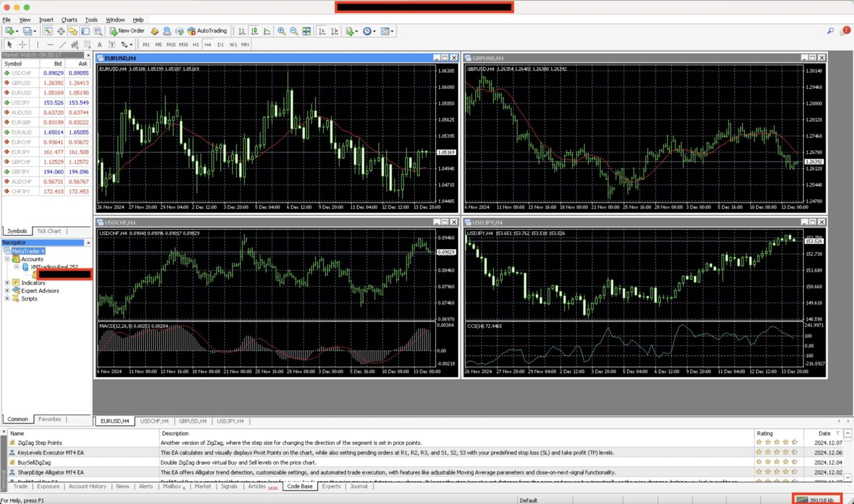
Task: Open the Tile Windows chart layout icon
Action: tap(306, 31)
